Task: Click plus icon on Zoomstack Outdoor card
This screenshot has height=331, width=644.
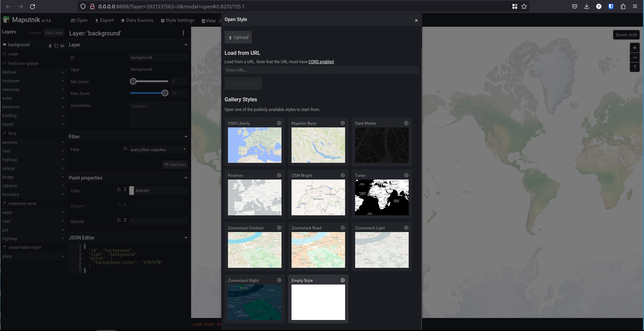Action: pyautogui.click(x=279, y=228)
